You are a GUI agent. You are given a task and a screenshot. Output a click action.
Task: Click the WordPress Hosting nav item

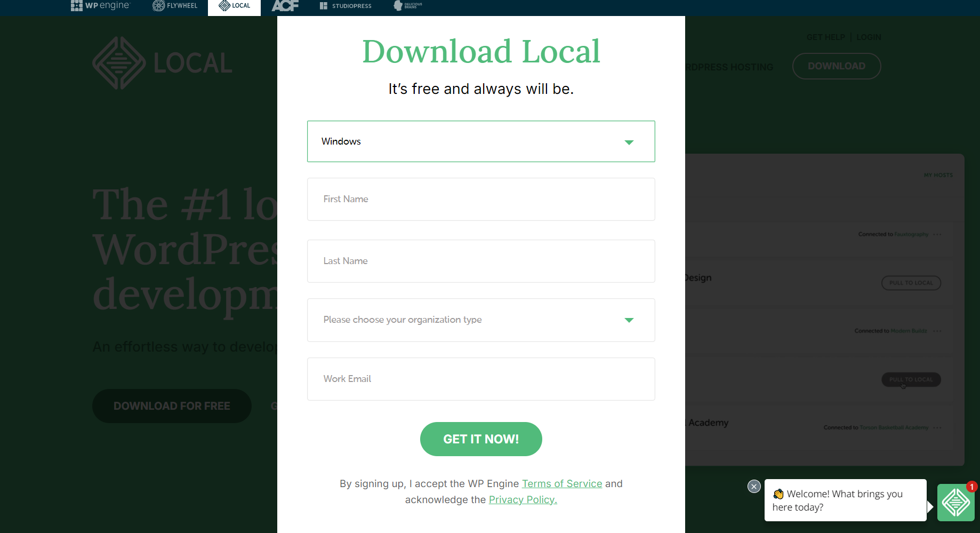(x=729, y=67)
